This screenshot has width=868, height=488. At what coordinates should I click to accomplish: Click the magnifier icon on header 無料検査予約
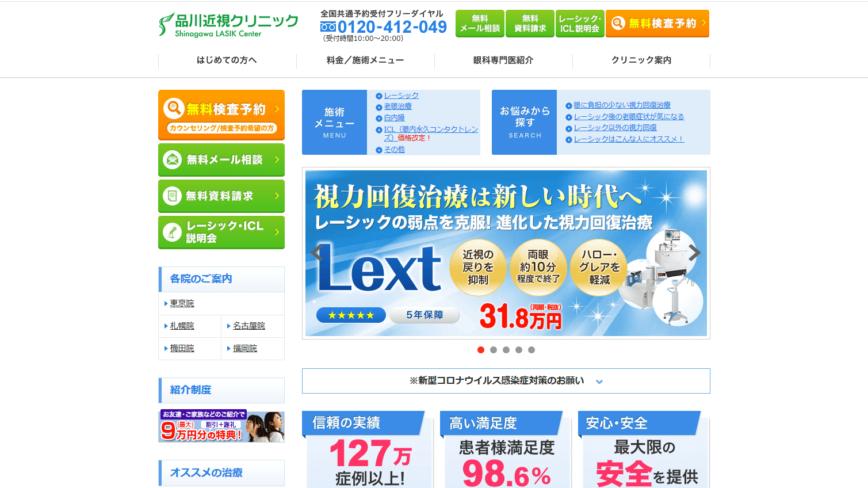[x=618, y=23]
